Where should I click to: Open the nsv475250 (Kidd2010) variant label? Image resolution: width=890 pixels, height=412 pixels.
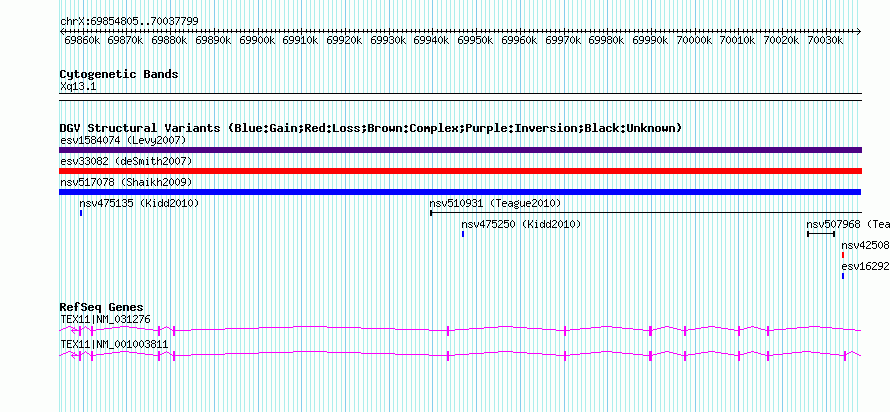521,224
